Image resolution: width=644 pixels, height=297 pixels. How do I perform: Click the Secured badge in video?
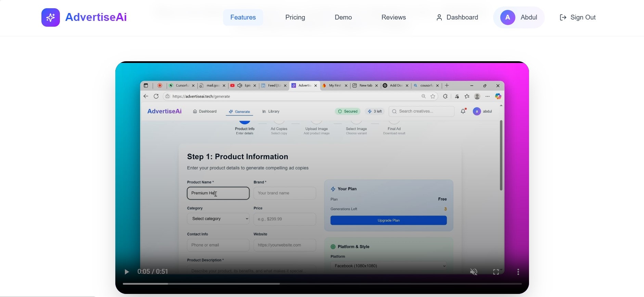click(x=348, y=112)
